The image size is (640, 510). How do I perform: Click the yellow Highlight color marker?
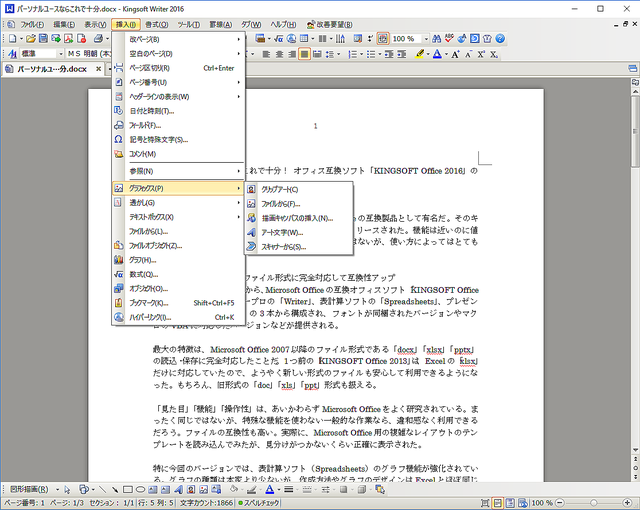(x=419, y=54)
